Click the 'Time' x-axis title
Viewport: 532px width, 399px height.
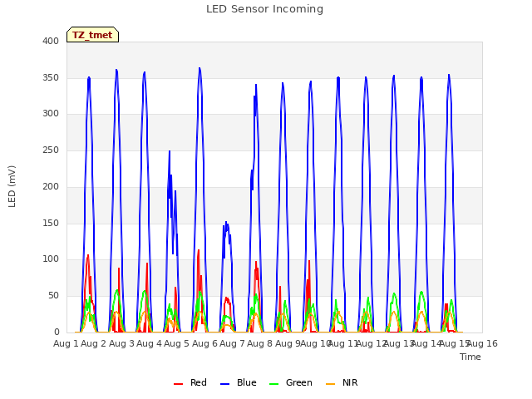(470, 357)
